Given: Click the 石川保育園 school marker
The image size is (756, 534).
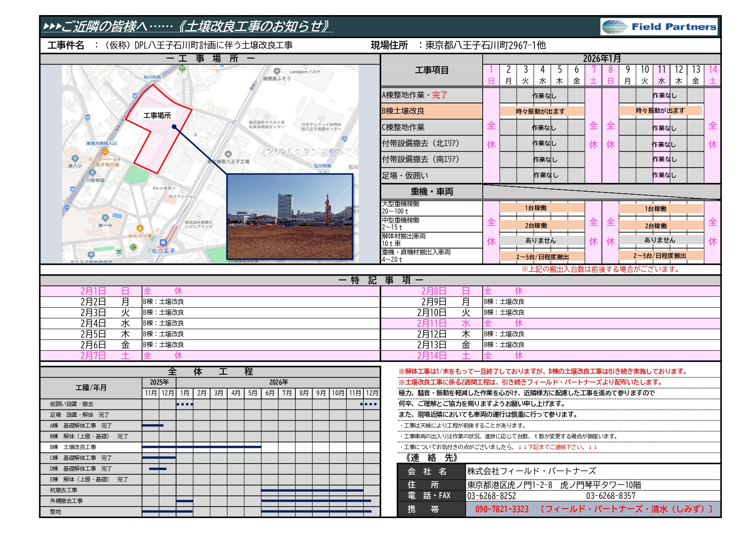Looking at the screenshot, I should tap(92, 173).
